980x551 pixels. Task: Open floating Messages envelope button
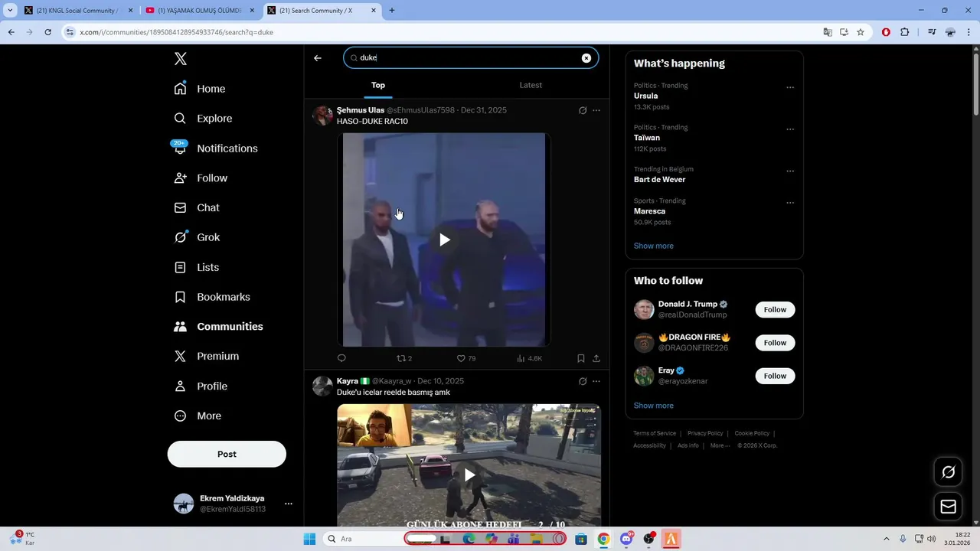point(949,507)
